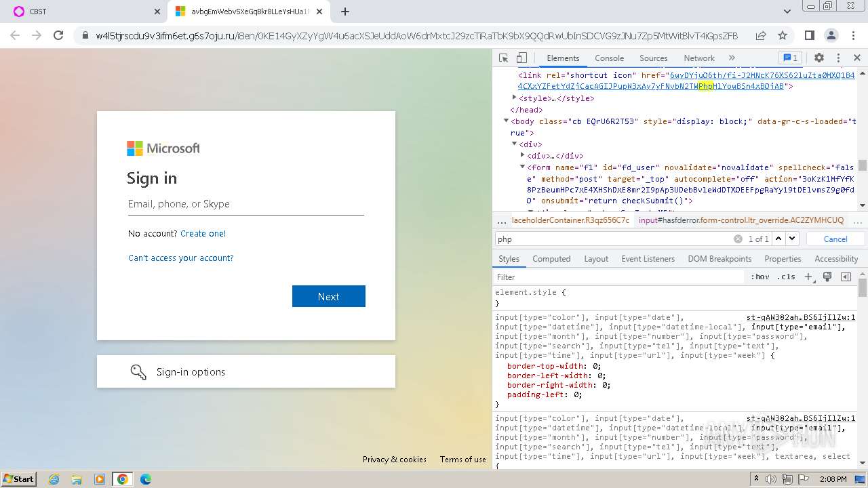Toggle device toolbar icon in DevTools
The image size is (868, 488).
pos(521,58)
